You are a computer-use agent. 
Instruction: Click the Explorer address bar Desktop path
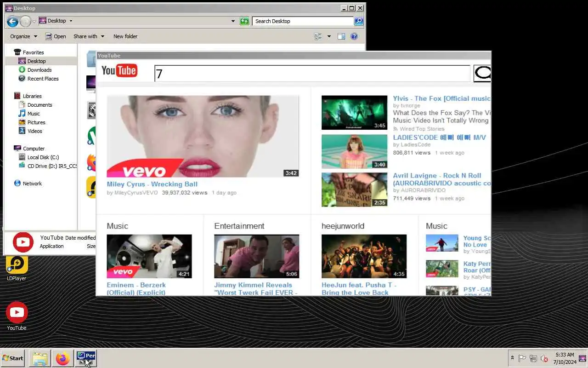click(x=57, y=21)
